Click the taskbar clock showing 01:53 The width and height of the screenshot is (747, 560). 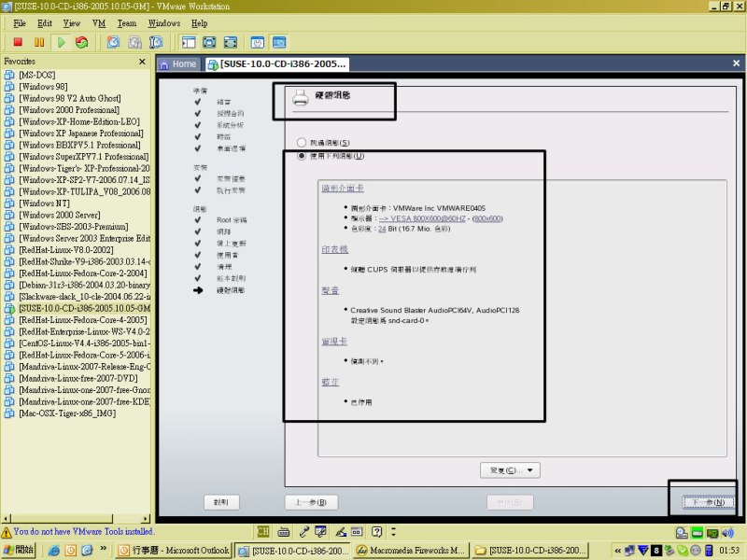click(x=729, y=551)
